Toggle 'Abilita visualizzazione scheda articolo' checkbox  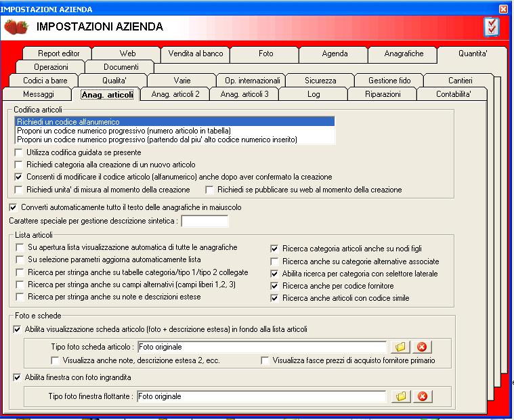[x=17, y=329]
